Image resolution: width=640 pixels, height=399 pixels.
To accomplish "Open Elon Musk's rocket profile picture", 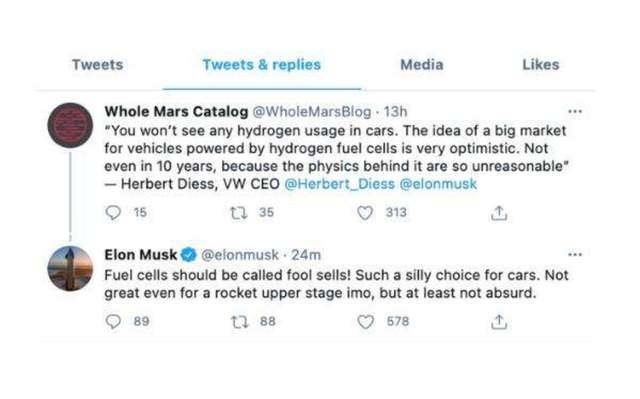I will (x=70, y=268).
